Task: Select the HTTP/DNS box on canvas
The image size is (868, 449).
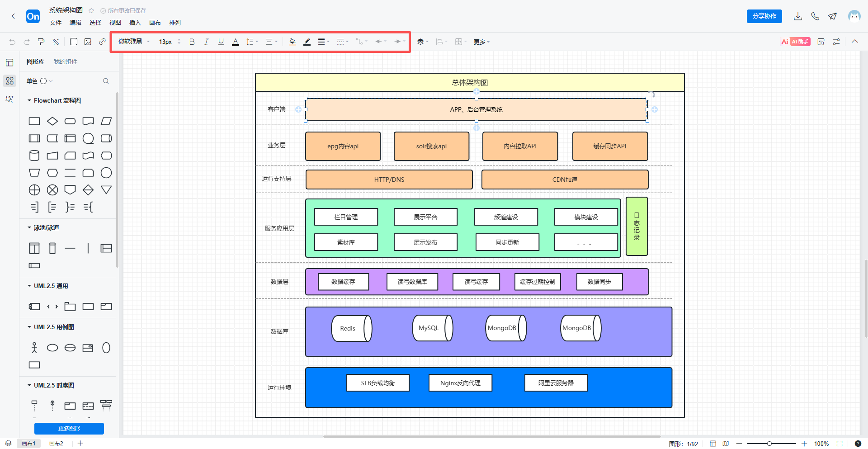Action: 389,180
